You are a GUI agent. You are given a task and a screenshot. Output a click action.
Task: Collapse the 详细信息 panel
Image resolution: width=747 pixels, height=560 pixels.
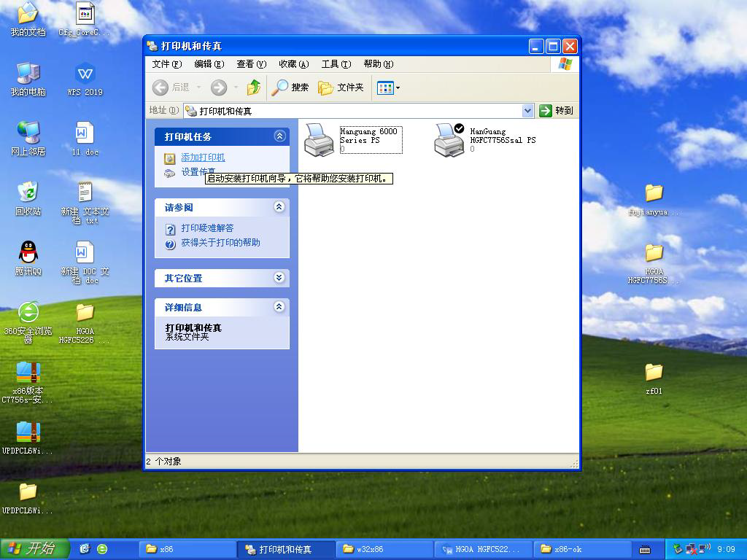pyautogui.click(x=279, y=307)
